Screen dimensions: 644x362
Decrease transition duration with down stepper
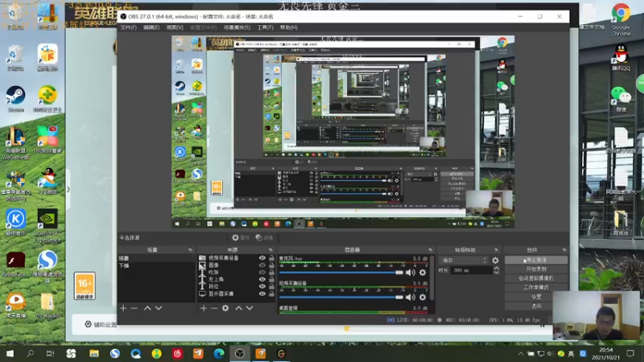[496, 273]
